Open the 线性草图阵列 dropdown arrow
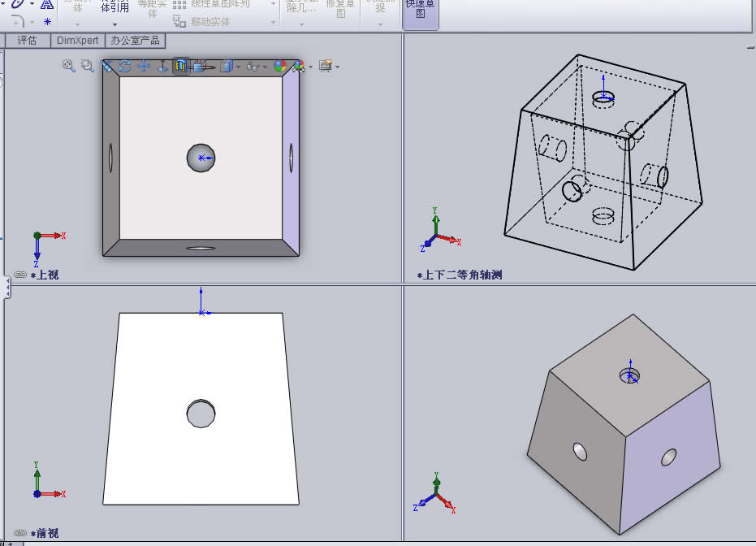 point(274,4)
